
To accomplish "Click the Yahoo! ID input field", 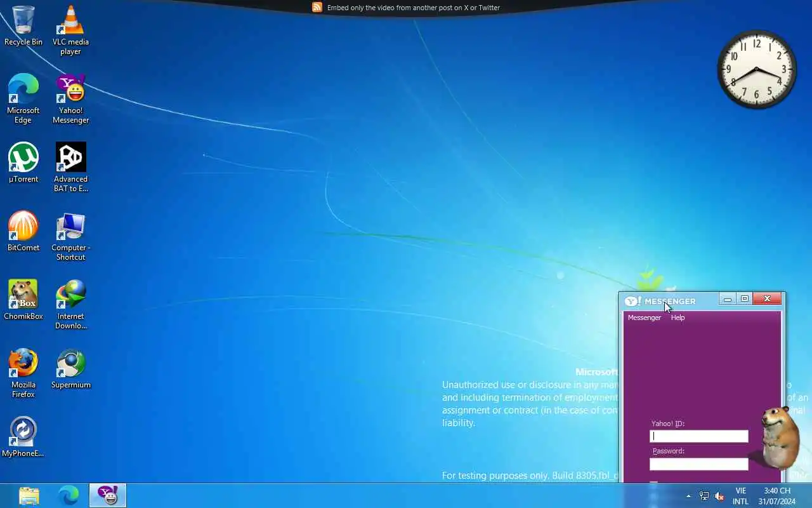I will pos(699,436).
